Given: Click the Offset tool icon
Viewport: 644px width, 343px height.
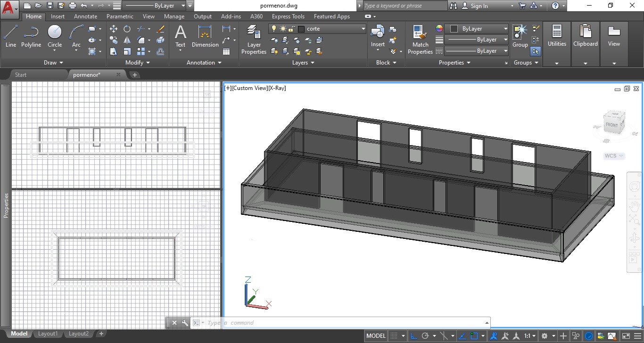Looking at the screenshot, I should [160, 51].
